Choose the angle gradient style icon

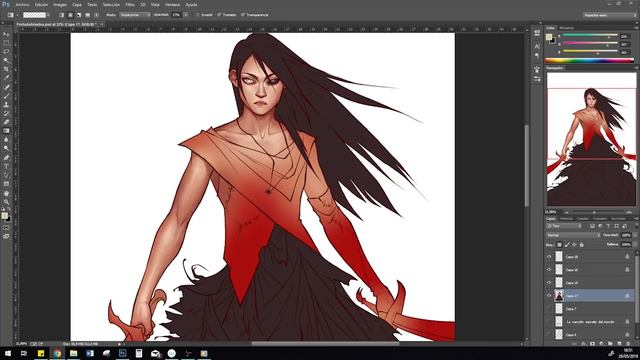point(79,15)
